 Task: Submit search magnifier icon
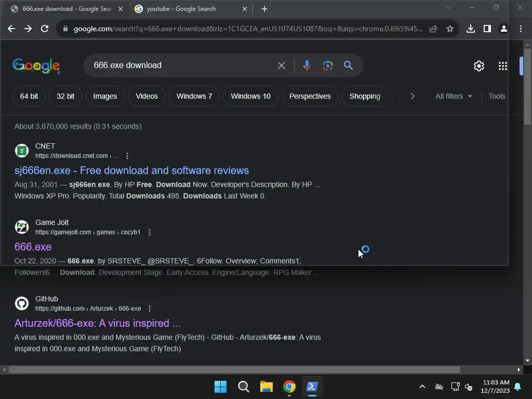[348, 65]
